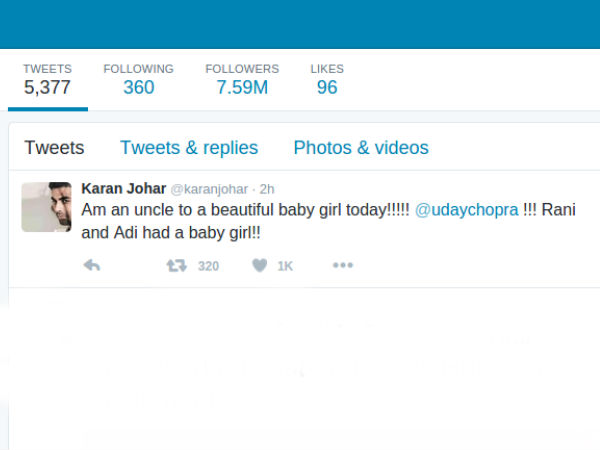Switch to Photos & videos tab
Image resolution: width=600 pixels, height=450 pixels.
361,148
